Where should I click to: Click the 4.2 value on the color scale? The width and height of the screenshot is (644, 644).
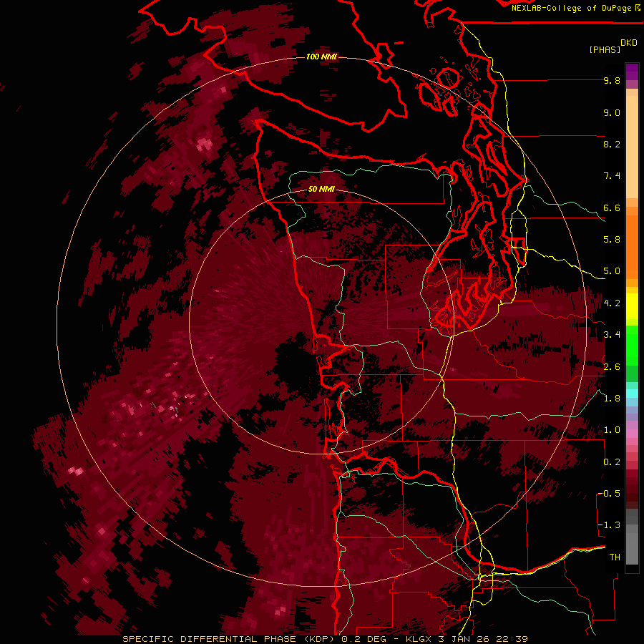coord(612,303)
